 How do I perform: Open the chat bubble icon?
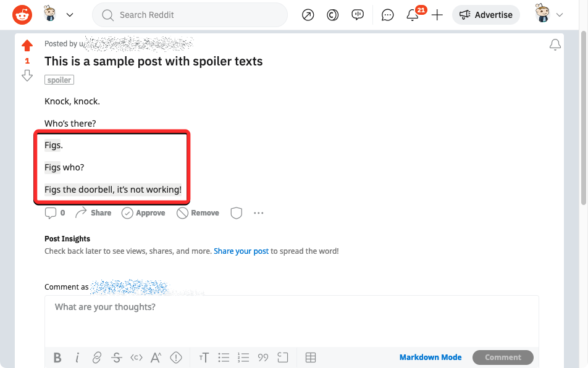(388, 15)
